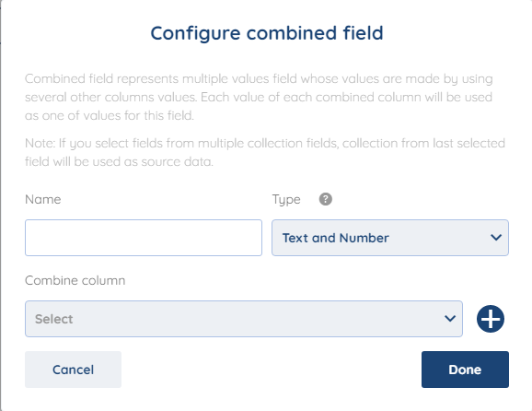Add another combine column with plus icon
This screenshot has height=411, width=532.
(491, 319)
